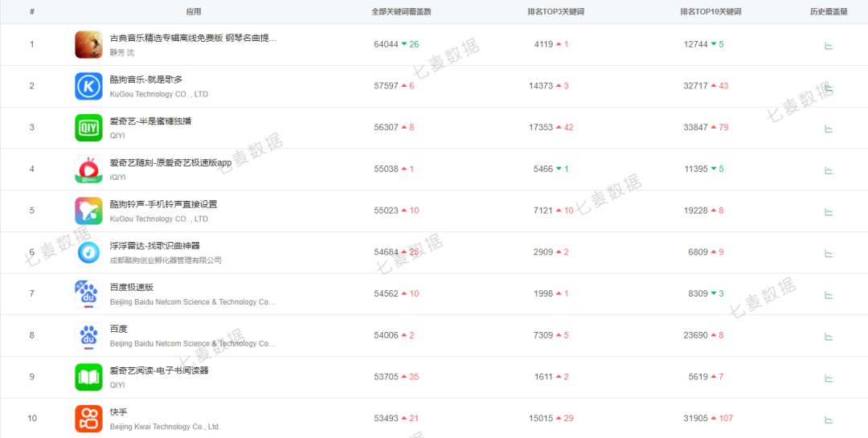Screen dimensions: 868x438
Task: Show history coverage chart for 百度 row 8
Action: pyautogui.click(x=829, y=336)
